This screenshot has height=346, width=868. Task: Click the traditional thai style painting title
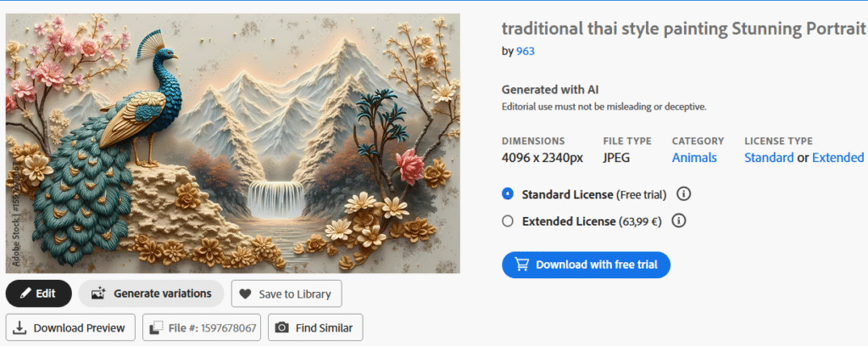[684, 29]
